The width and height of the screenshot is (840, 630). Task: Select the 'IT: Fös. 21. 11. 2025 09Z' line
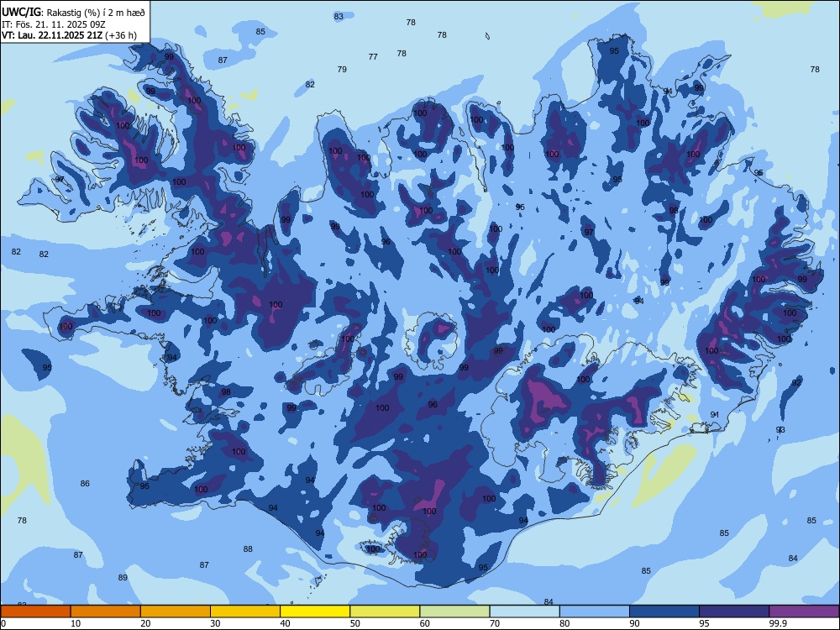click(x=53, y=24)
